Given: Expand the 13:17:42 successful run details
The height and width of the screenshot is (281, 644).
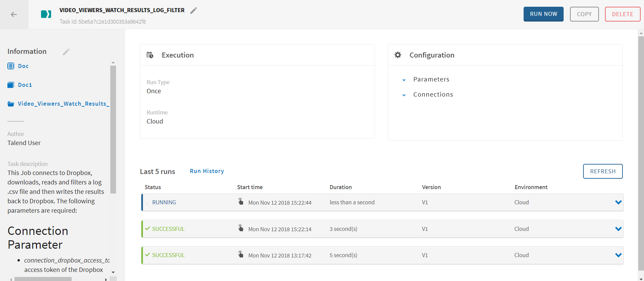Looking at the screenshot, I should pyautogui.click(x=618, y=255).
